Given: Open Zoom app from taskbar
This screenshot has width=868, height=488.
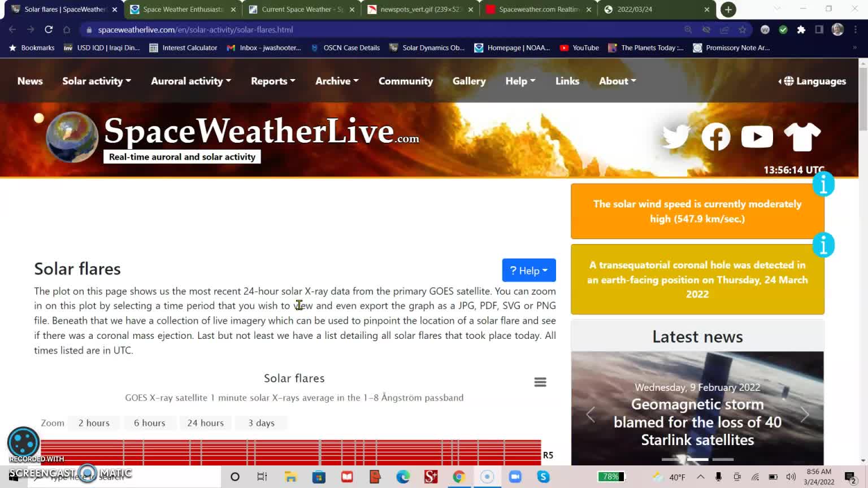Looking at the screenshot, I should (515, 477).
